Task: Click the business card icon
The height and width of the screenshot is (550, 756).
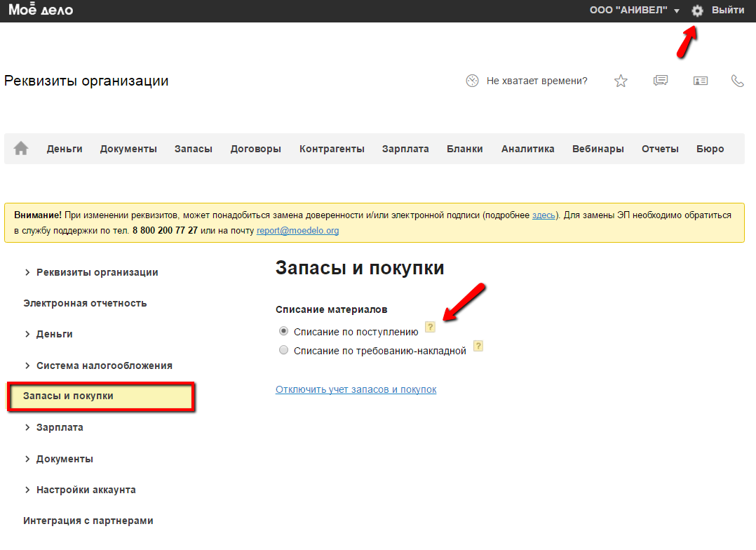Action: coord(700,81)
